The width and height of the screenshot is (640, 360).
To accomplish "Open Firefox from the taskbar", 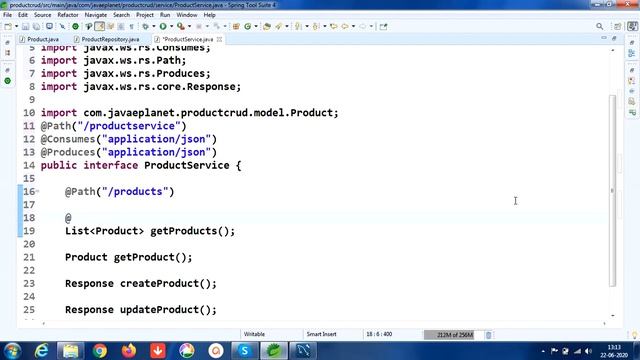I will (x=129, y=351).
